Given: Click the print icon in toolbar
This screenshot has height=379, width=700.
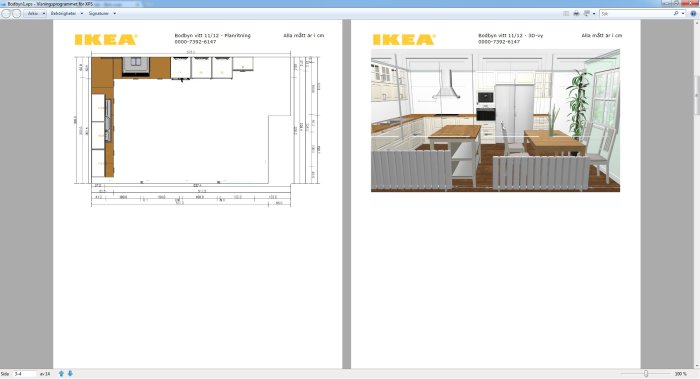Looking at the screenshot, I should [576, 13].
